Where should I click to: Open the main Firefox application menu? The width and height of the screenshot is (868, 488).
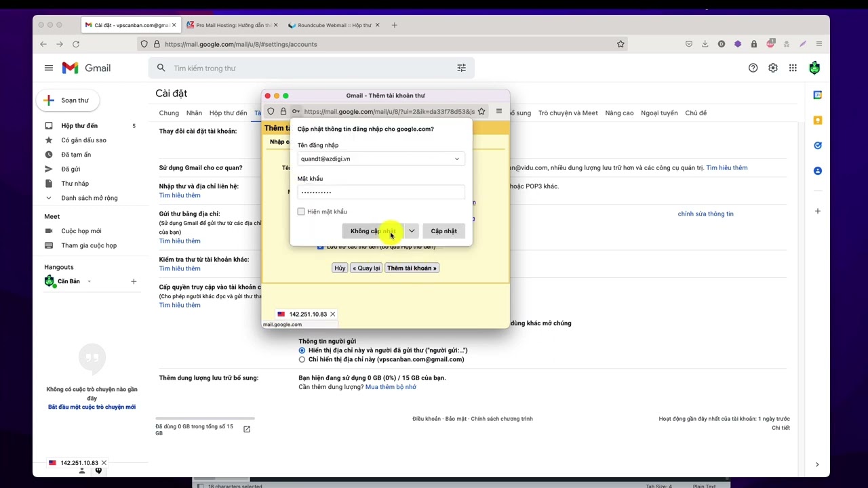tap(819, 44)
